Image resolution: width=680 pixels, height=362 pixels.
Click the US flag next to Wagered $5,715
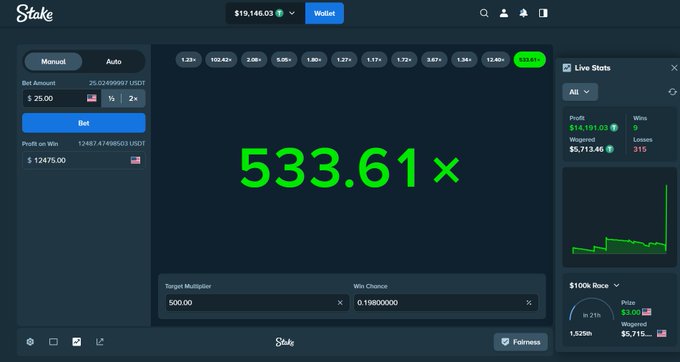(x=661, y=333)
